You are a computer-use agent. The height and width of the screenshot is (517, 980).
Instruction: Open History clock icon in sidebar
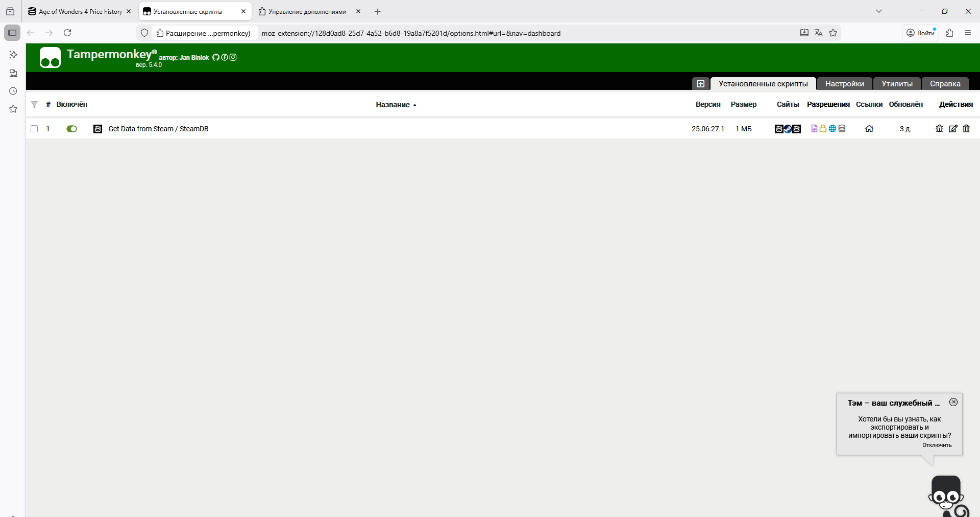[x=13, y=91]
